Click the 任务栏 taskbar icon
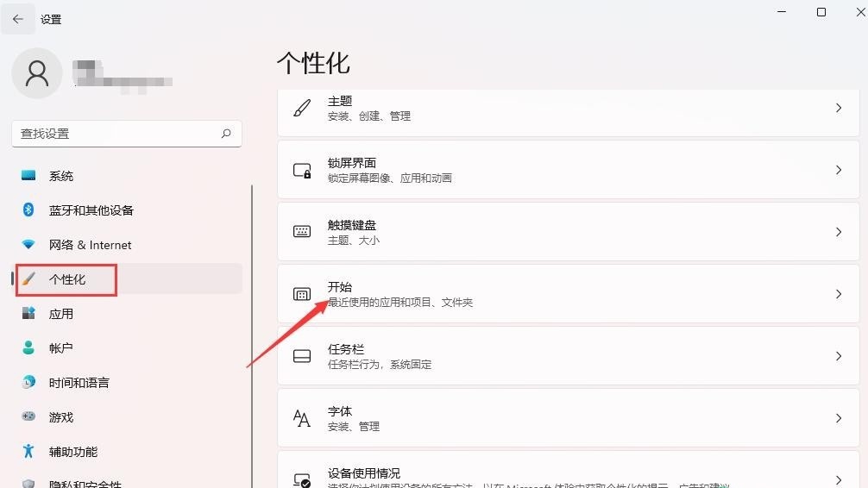The height and width of the screenshot is (488, 868). pyautogui.click(x=302, y=356)
